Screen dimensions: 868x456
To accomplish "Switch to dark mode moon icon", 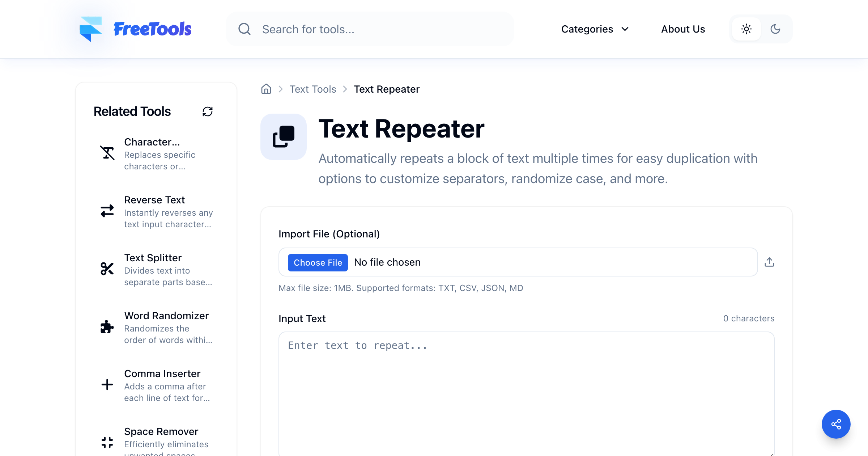I will pyautogui.click(x=775, y=29).
